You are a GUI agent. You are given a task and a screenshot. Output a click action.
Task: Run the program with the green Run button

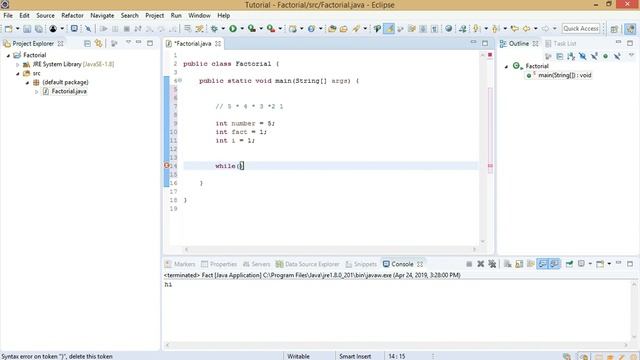pyautogui.click(x=233, y=29)
